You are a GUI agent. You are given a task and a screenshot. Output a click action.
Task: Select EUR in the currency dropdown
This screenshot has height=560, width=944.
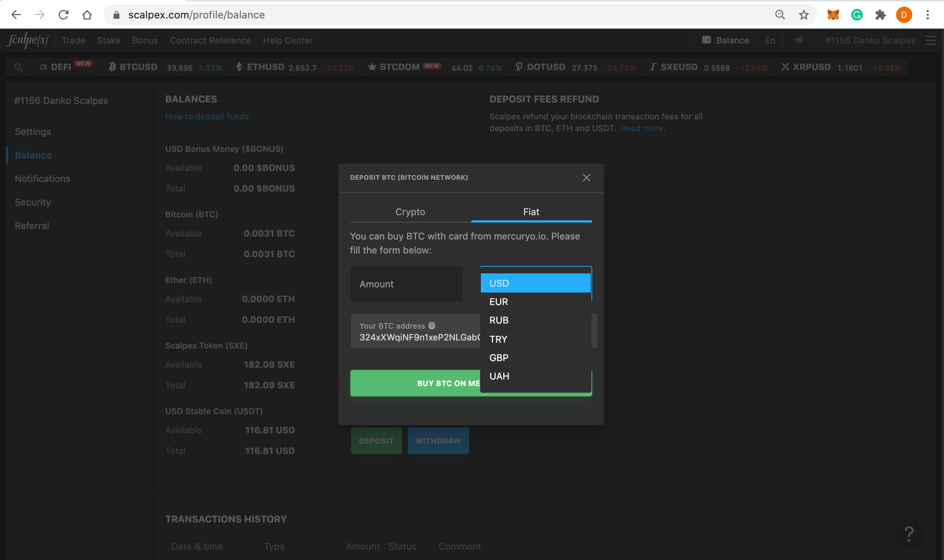tap(535, 301)
